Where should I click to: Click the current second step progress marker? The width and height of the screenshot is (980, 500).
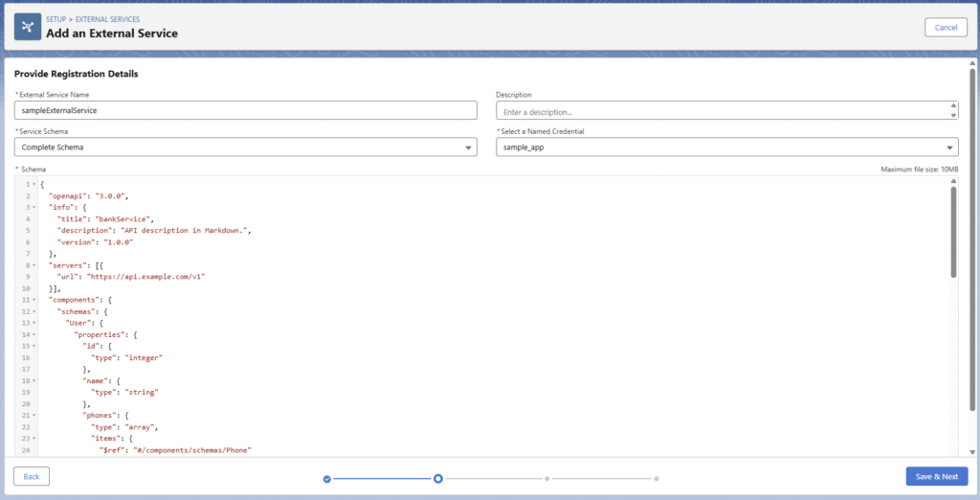tap(437, 477)
